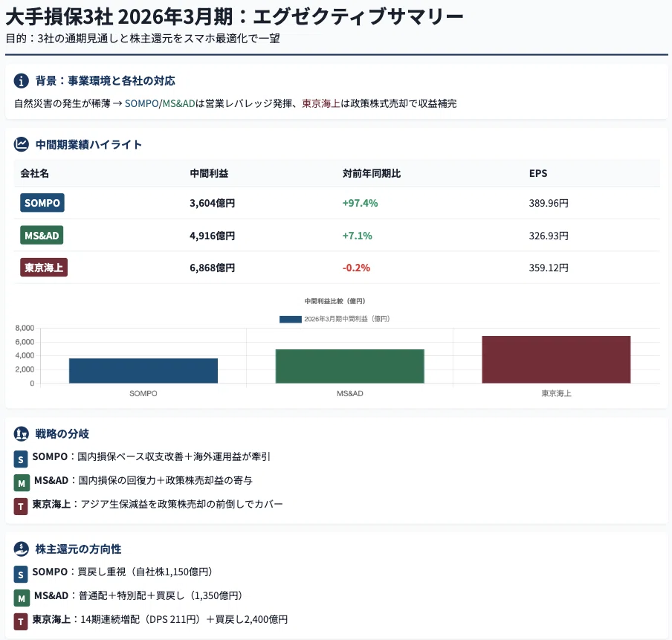672x640 pixels.
Task: Select the +7.1% value
Action: pos(357,236)
